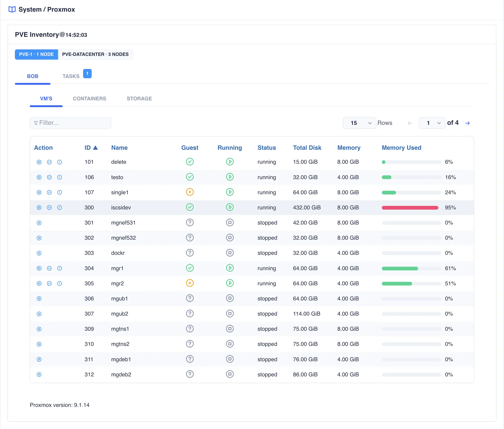Click previous page left arrow
This screenshot has width=504, height=429.
point(410,123)
